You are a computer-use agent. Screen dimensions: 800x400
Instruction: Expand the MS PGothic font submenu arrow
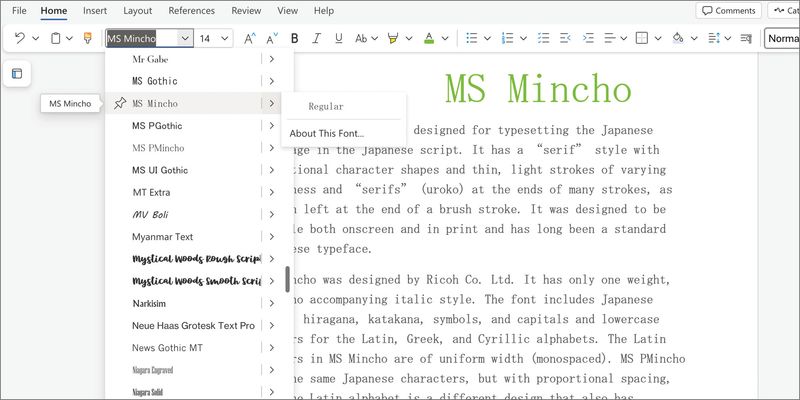tap(271, 126)
